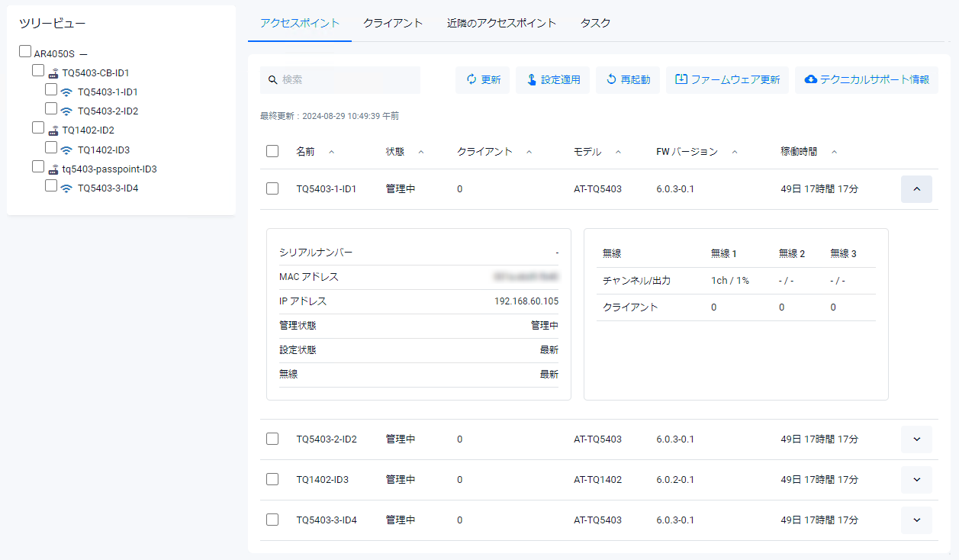
Task: Tick the select-all checkbox in table header
Action: 272,151
